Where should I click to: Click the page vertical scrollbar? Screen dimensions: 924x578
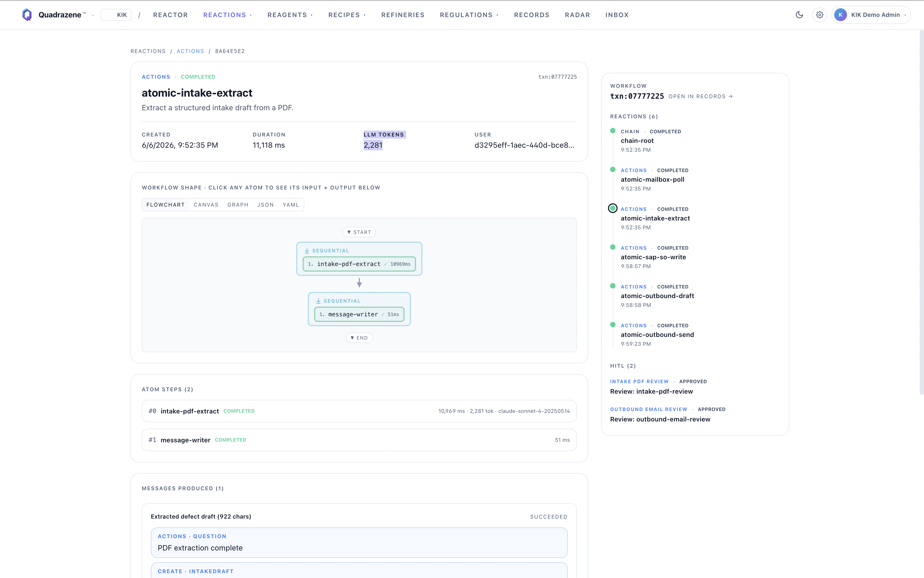click(x=921, y=212)
